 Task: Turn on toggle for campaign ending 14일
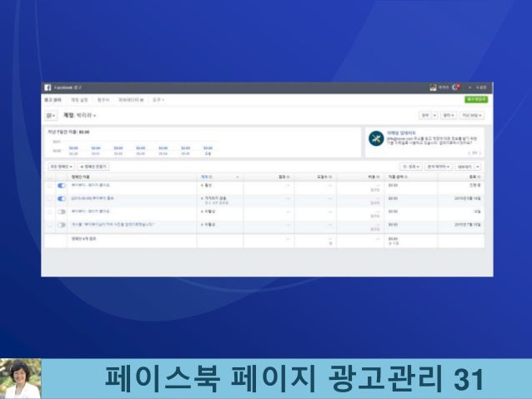tap(62, 212)
